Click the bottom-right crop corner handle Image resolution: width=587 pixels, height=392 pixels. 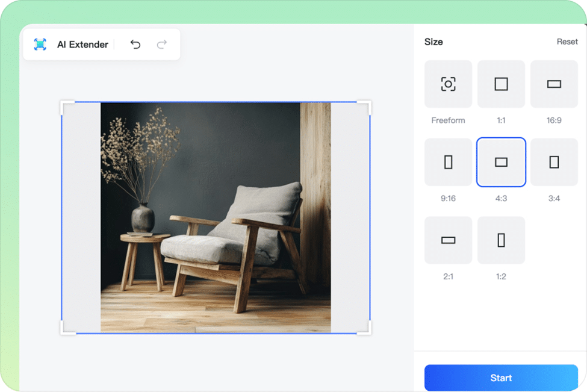coord(368,331)
